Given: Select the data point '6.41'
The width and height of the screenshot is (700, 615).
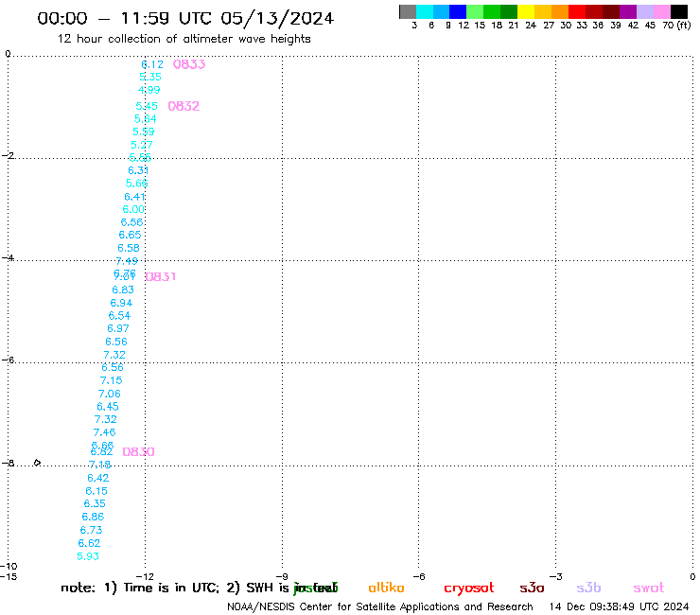Looking at the screenshot, I should coord(134,197).
